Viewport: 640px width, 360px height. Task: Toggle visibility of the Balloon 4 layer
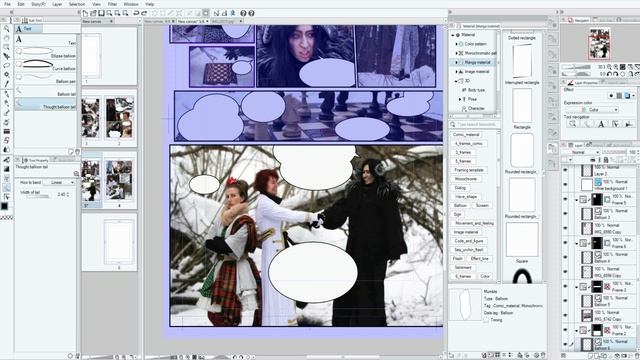click(x=565, y=258)
